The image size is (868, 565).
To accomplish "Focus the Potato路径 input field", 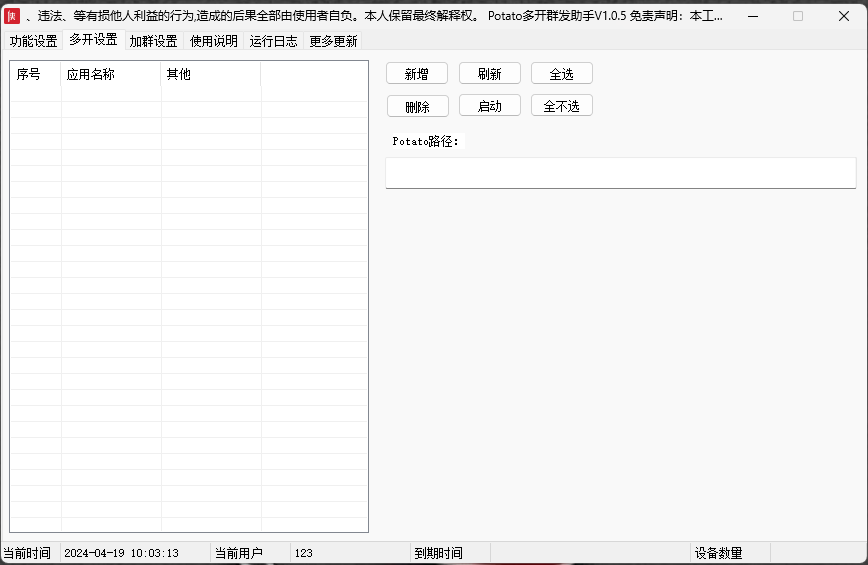I will coord(620,173).
